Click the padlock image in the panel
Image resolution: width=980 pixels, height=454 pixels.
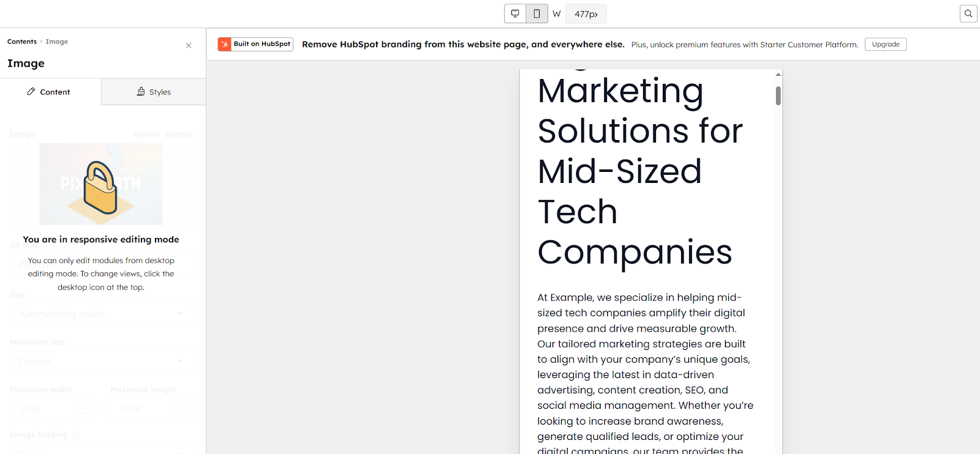click(x=101, y=187)
